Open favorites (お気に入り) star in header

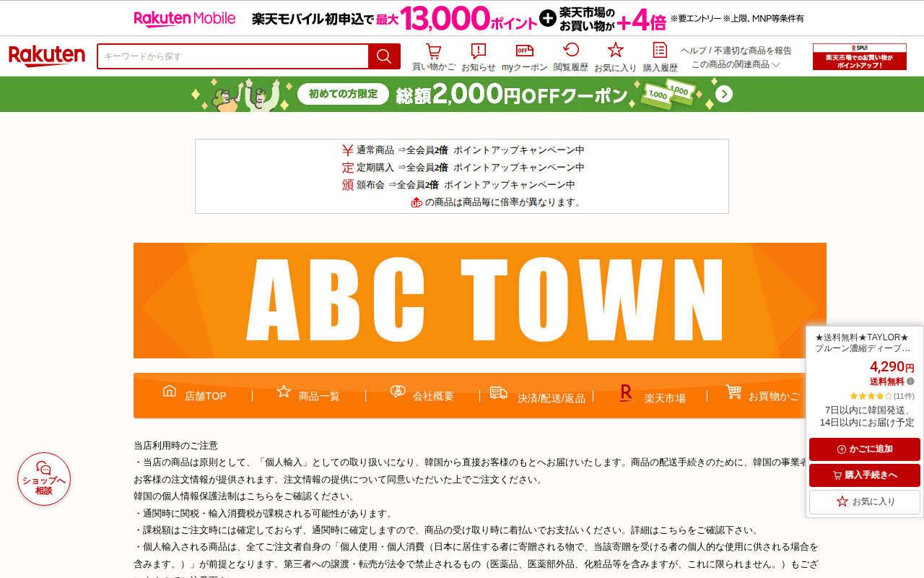[x=616, y=50]
